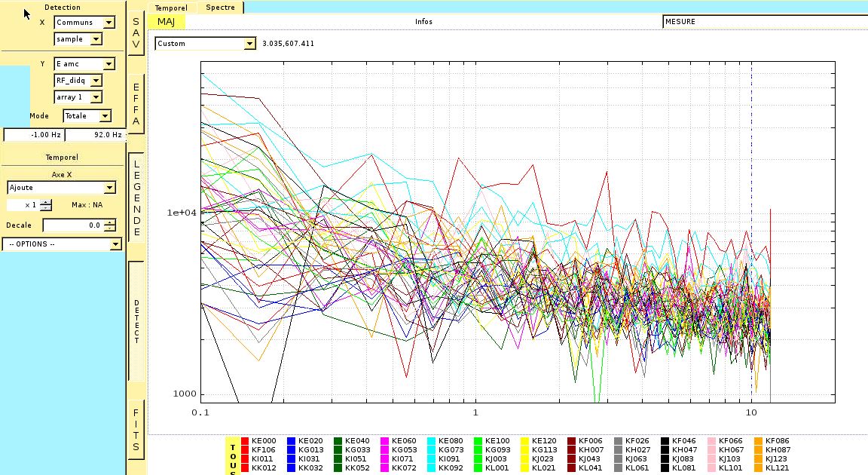Image resolution: width=868 pixels, height=475 pixels.
Task: Click the dark red KF006 legend swatch
Action: pos(571,441)
